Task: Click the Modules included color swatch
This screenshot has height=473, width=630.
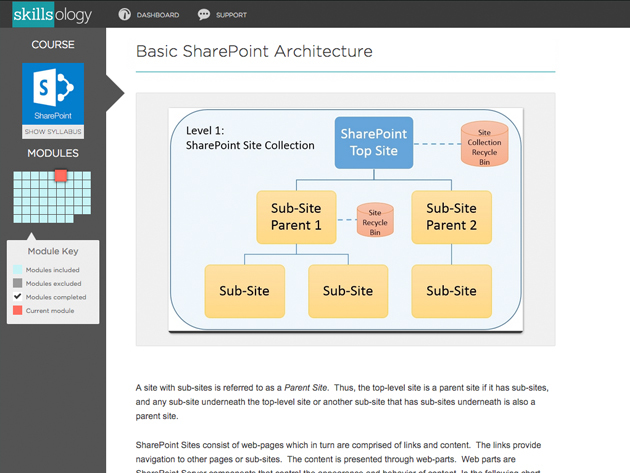Action: (x=17, y=270)
